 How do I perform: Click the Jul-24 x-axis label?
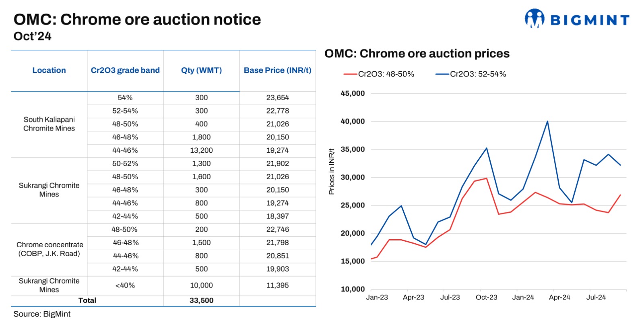(x=596, y=298)
